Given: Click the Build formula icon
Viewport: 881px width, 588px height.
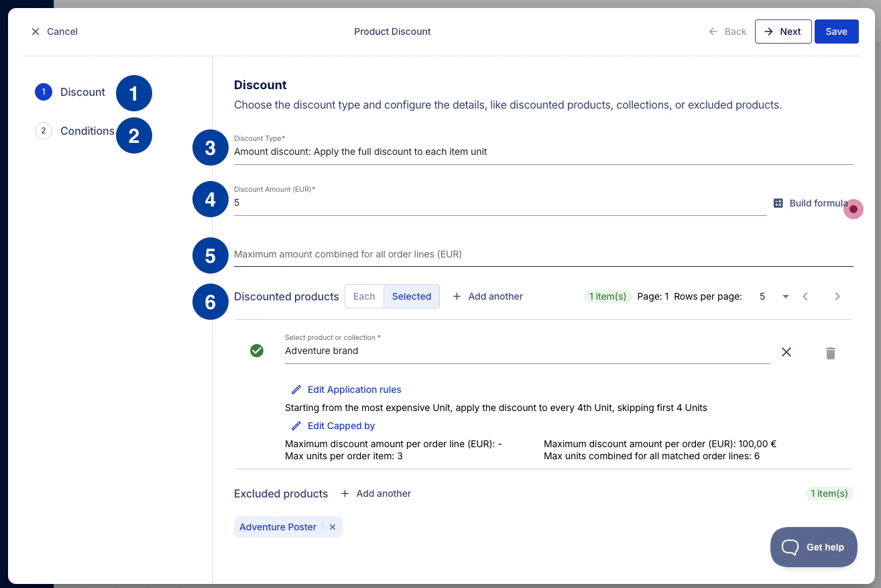Looking at the screenshot, I should tap(778, 203).
